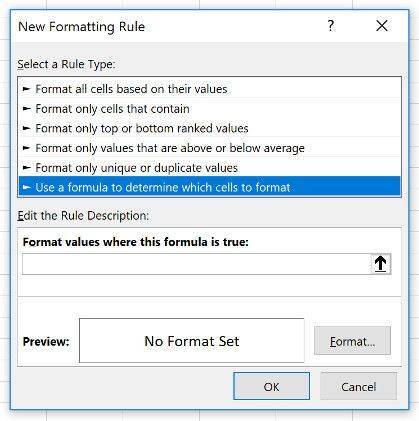The height and width of the screenshot is (421, 419).
Task: Cancel the new formatting rule
Action: (x=358, y=386)
